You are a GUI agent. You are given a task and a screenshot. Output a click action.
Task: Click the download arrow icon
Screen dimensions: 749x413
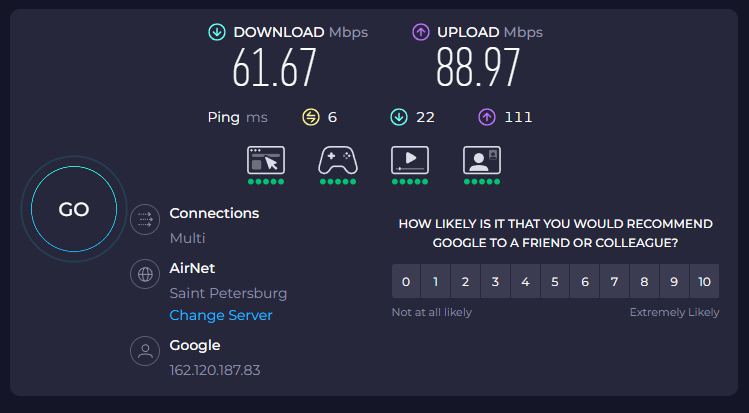217,32
